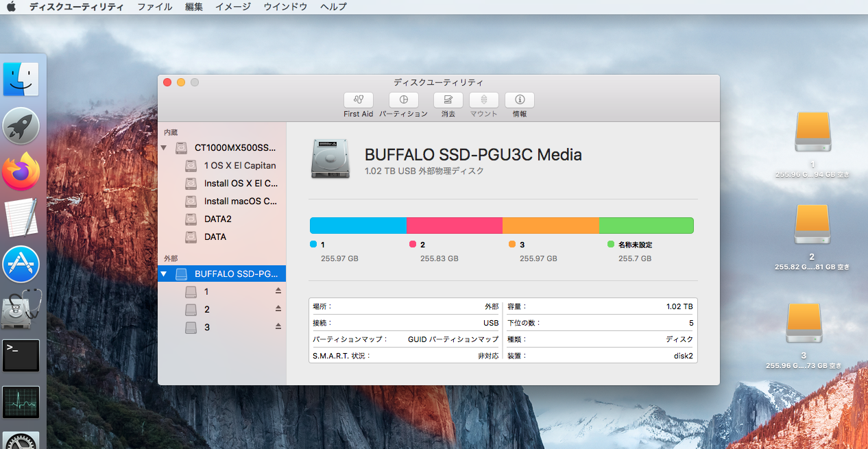This screenshot has width=868, height=449.
Task: Click the blue partition 1 bar segment
Action: [x=359, y=226]
